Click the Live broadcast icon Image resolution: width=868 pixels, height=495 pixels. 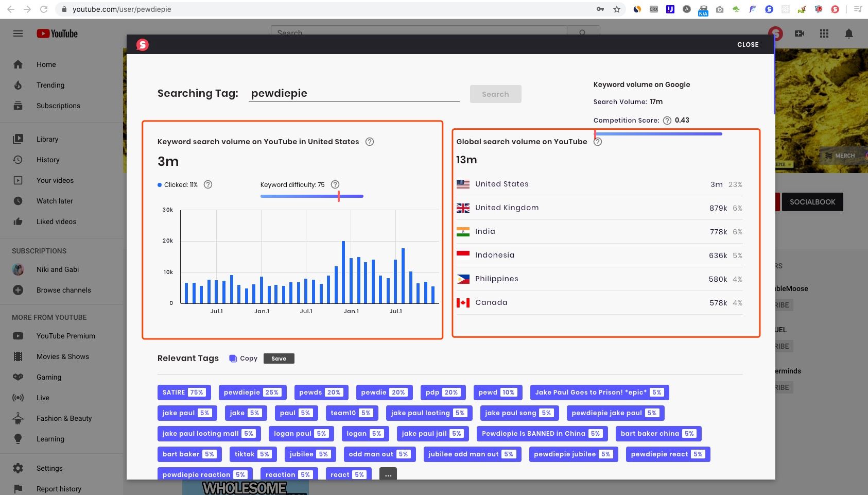(18, 398)
